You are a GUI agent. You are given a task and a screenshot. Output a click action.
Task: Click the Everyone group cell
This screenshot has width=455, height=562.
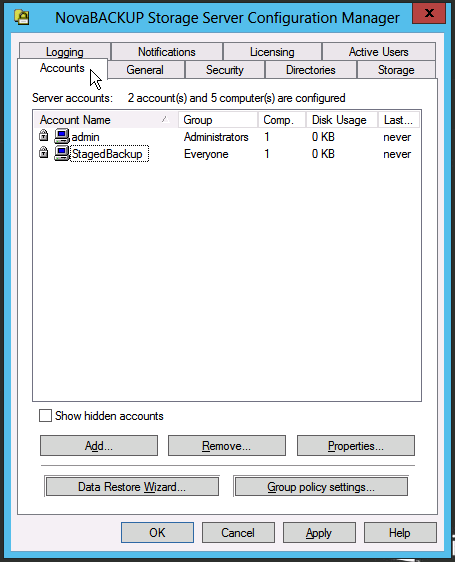point(206,154)
